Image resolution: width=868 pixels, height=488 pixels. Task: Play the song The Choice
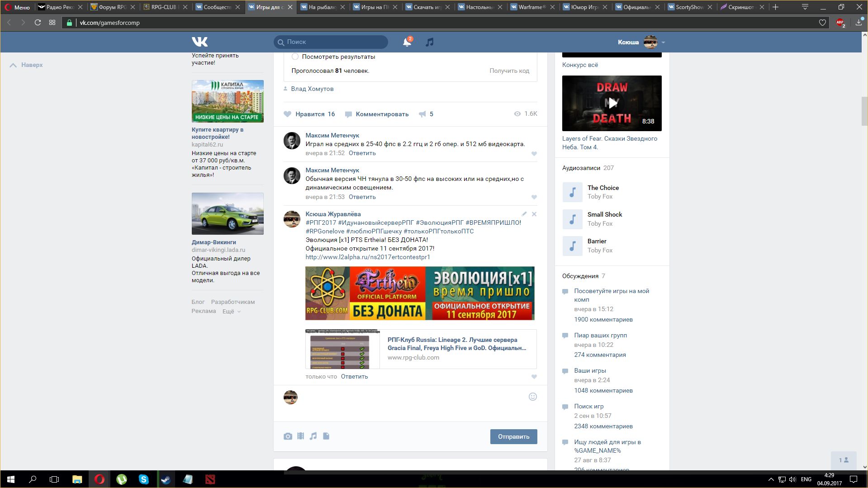point(572,192)
